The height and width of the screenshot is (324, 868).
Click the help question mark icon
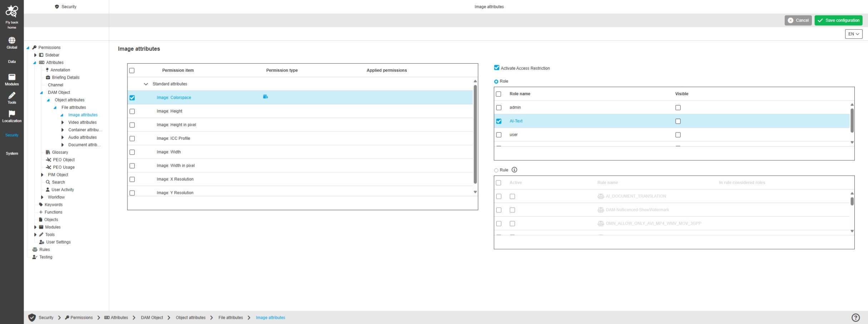tap(855, 318)
